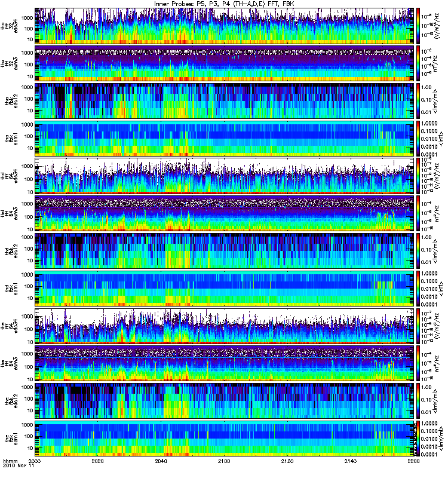The height and width of the screenshot is (478, 448).
Task: Click the (V/m)²/Hz unit label of tha edc34 colorbar
Action: pyautogui.click(x=436, y=26)
